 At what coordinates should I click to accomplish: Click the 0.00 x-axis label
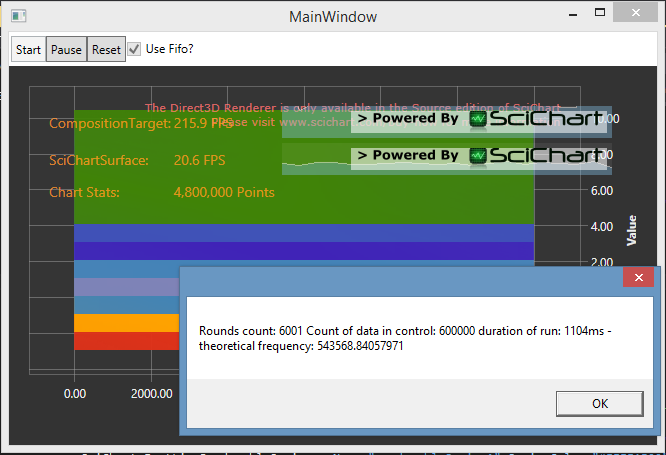pyautogui.click(x=75, y=394)
